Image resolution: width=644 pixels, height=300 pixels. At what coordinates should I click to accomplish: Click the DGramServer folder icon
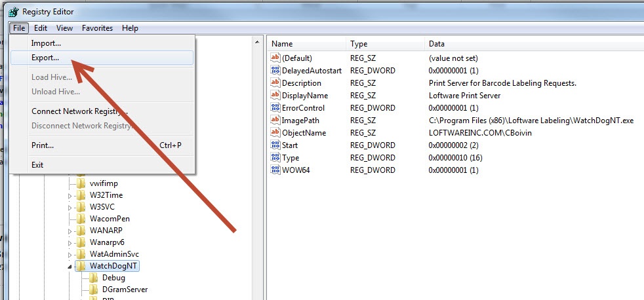(94, 290)
